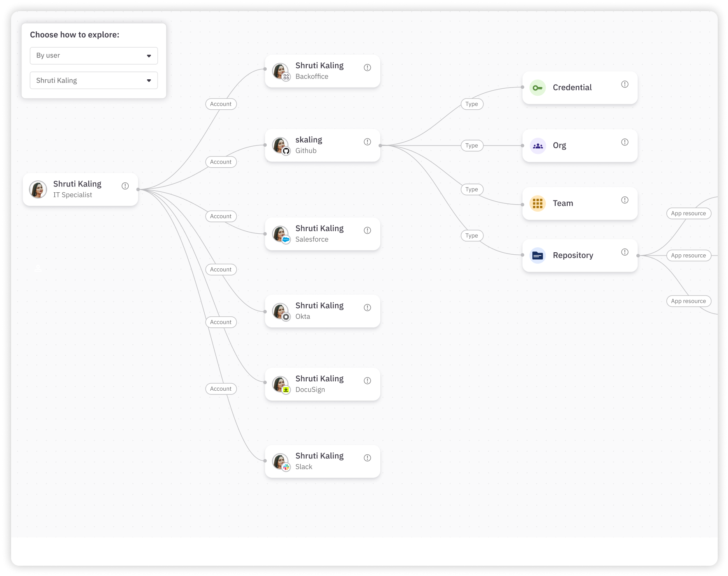Select the Shruti Kaling IT Specialist root node
The height and width of the screenshot is (576, 728).
tap(80, 189)
